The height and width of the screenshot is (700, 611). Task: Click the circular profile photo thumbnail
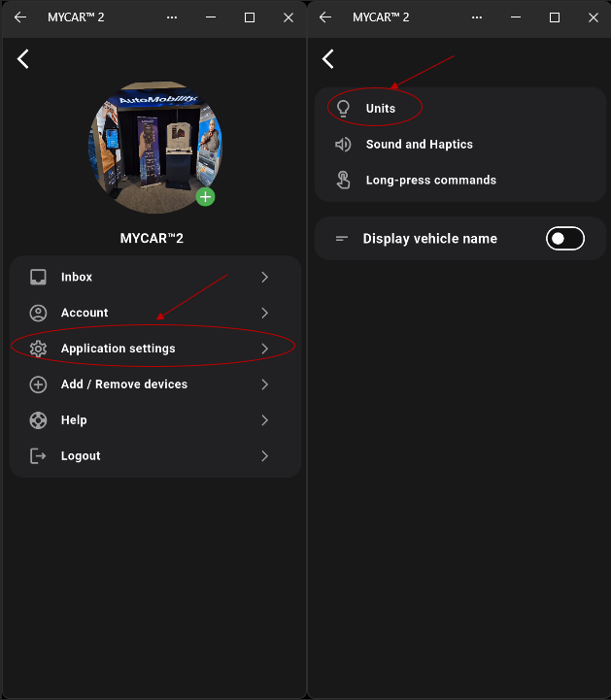point(155,147)
